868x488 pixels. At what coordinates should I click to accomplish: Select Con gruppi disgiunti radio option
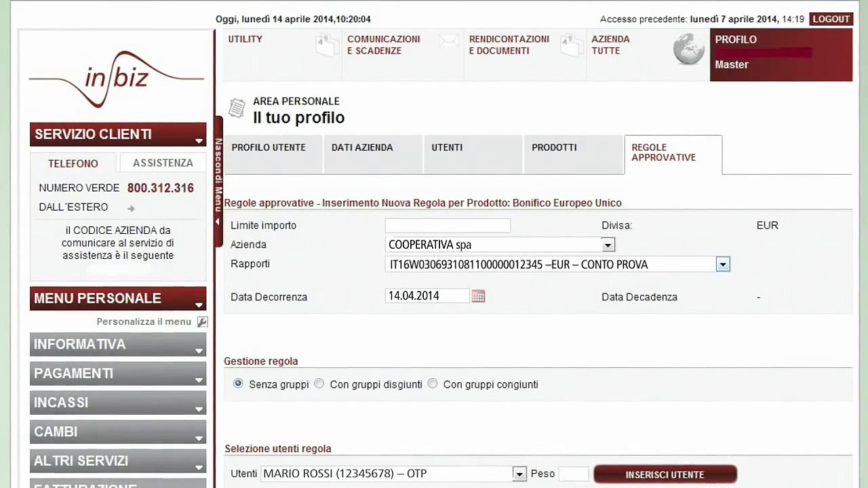click(319, 384)
